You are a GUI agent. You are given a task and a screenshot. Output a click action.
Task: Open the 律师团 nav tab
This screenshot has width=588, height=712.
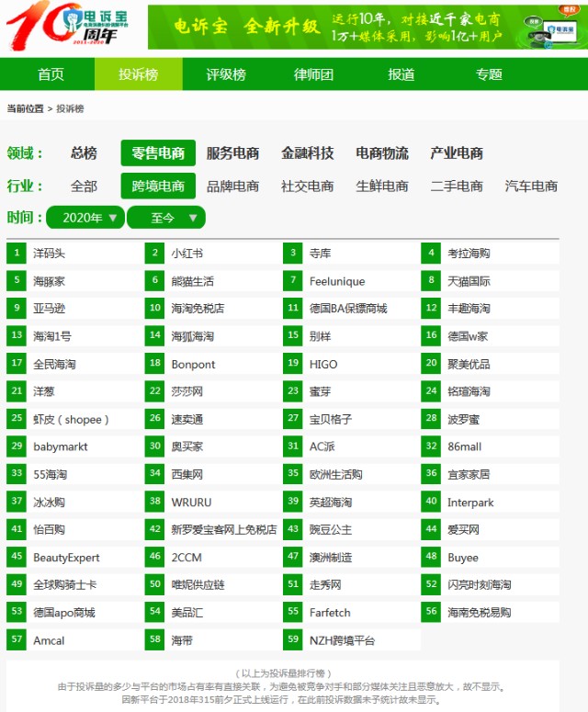[313, 74]
